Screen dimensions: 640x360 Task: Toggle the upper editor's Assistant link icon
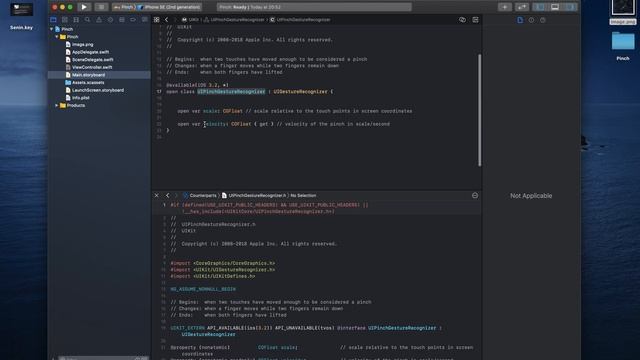click(462, 20)
